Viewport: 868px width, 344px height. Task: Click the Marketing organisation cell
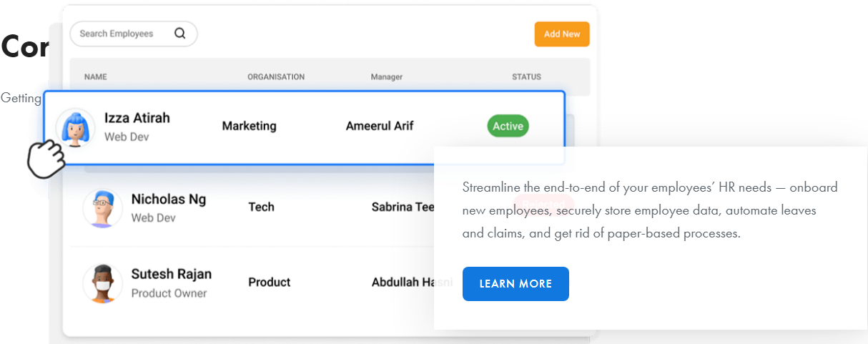click(249, 126)
